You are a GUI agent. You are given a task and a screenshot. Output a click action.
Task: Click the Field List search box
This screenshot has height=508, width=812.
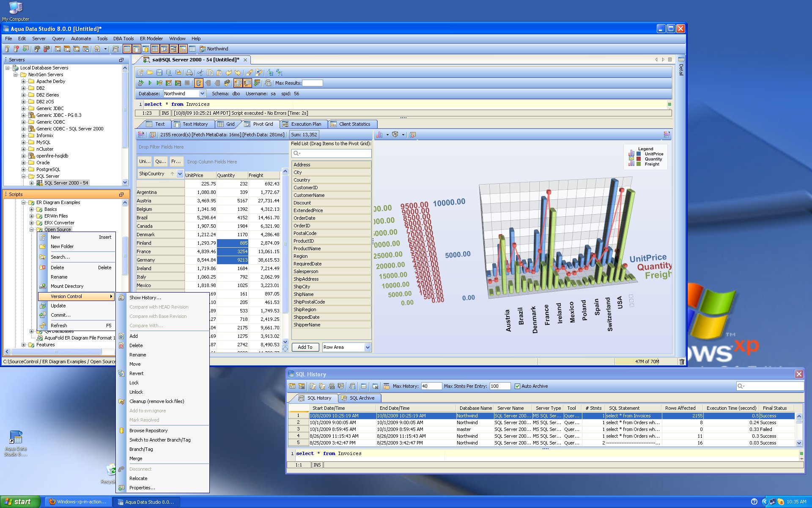pos(332,153)
